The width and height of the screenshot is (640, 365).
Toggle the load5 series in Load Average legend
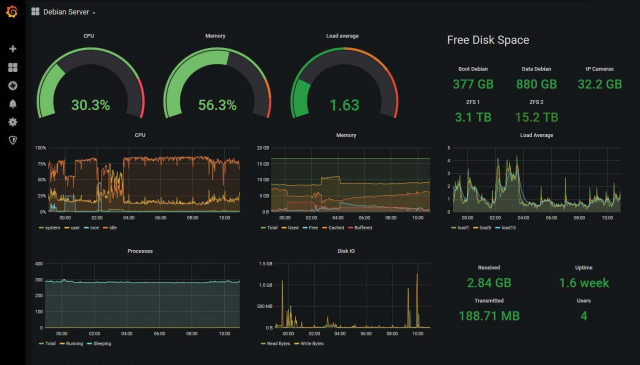pyautogui.click(x=482, y=228)
